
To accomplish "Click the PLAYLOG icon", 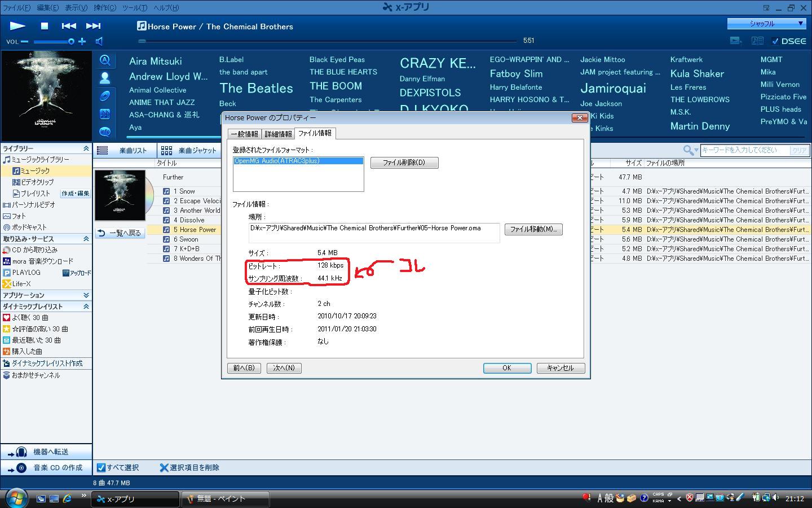I will click(x=7, y=273).
